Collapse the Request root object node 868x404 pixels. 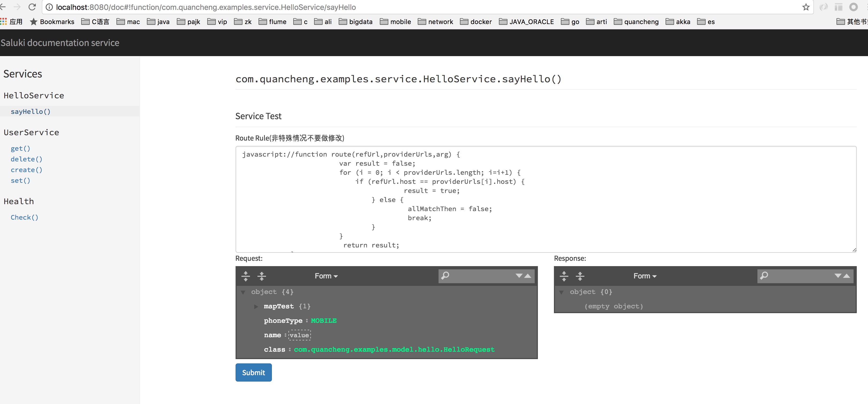[243, 292]
